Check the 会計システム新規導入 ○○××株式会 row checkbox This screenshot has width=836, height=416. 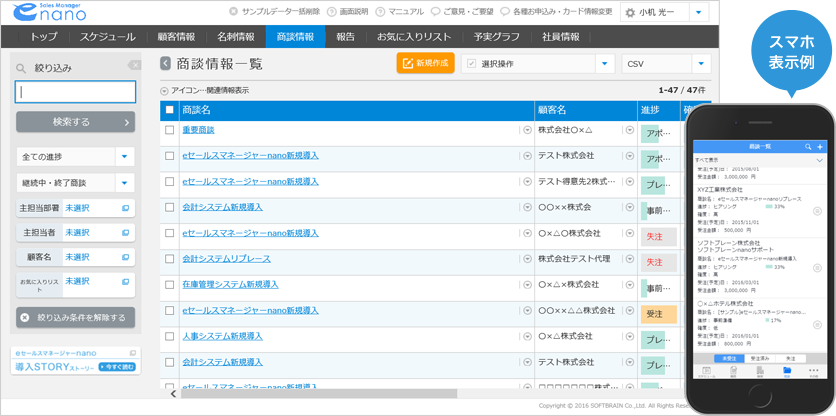tap(170, 207)
